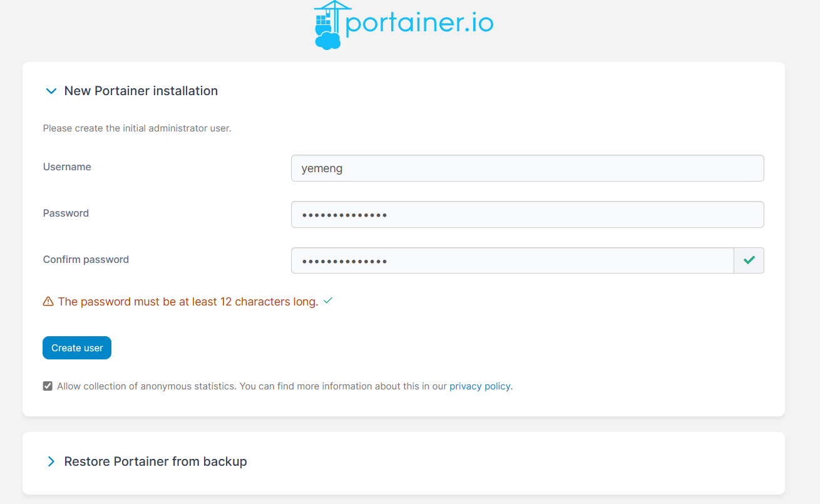
Task: Click the green checkmark beside Confirm password field
Action: pos(749,260)
